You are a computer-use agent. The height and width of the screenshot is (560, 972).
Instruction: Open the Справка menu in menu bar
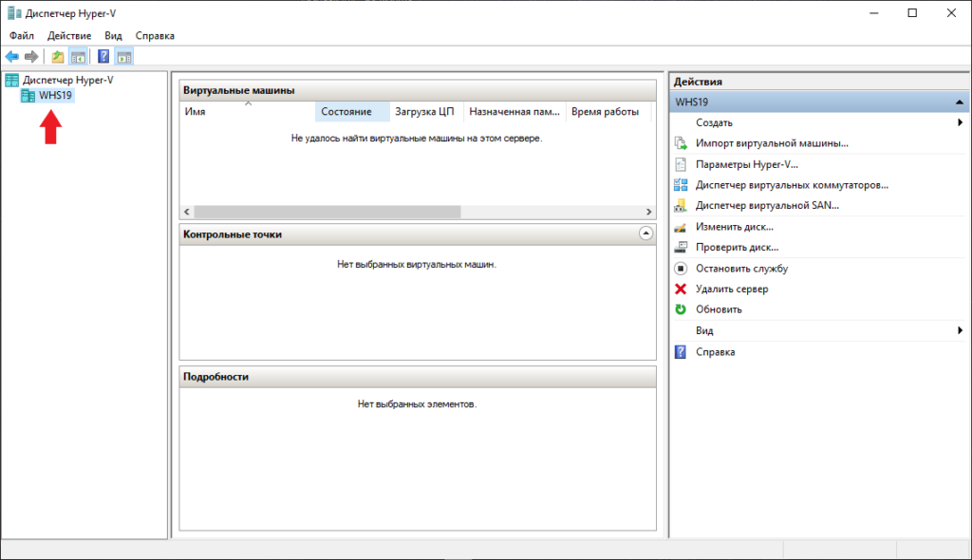[x=155, y=36]
